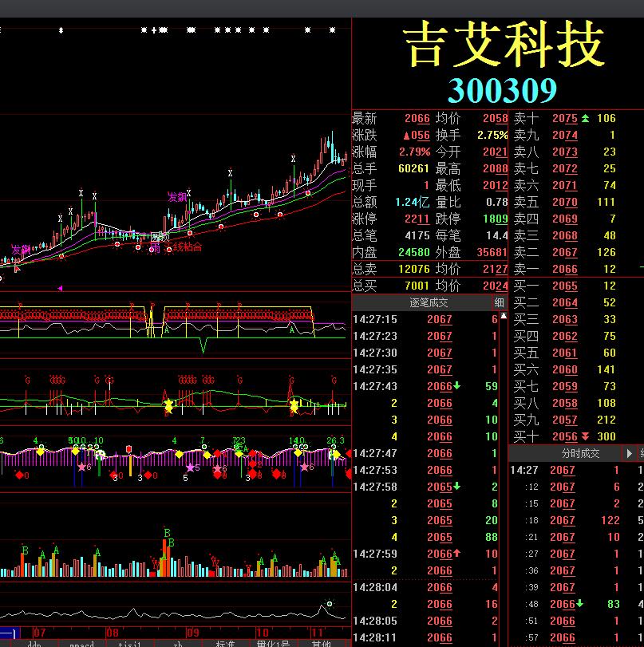Switch to the 其他 indicator tab

(x=321, y=644)
